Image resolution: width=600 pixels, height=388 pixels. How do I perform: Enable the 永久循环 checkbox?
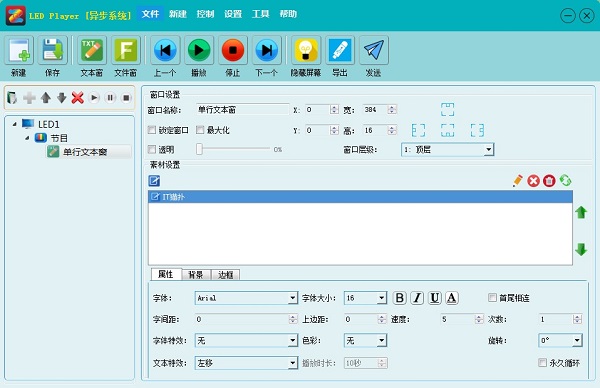543,362
